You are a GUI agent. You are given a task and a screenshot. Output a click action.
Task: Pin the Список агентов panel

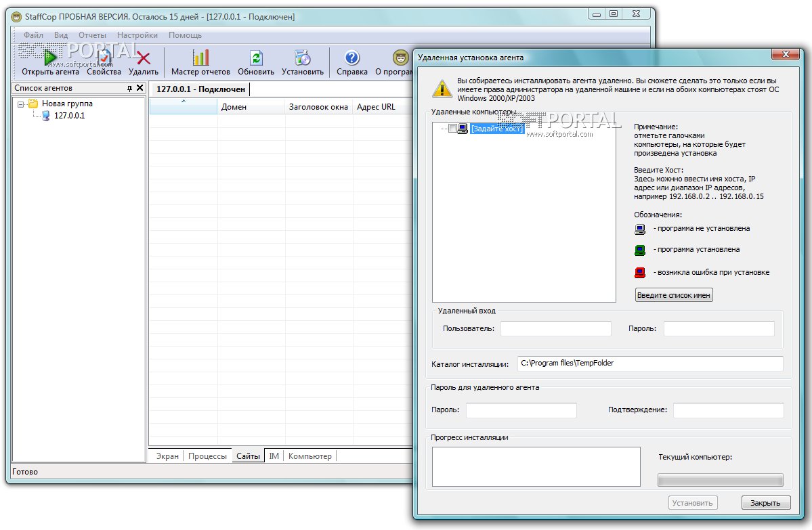129,89
